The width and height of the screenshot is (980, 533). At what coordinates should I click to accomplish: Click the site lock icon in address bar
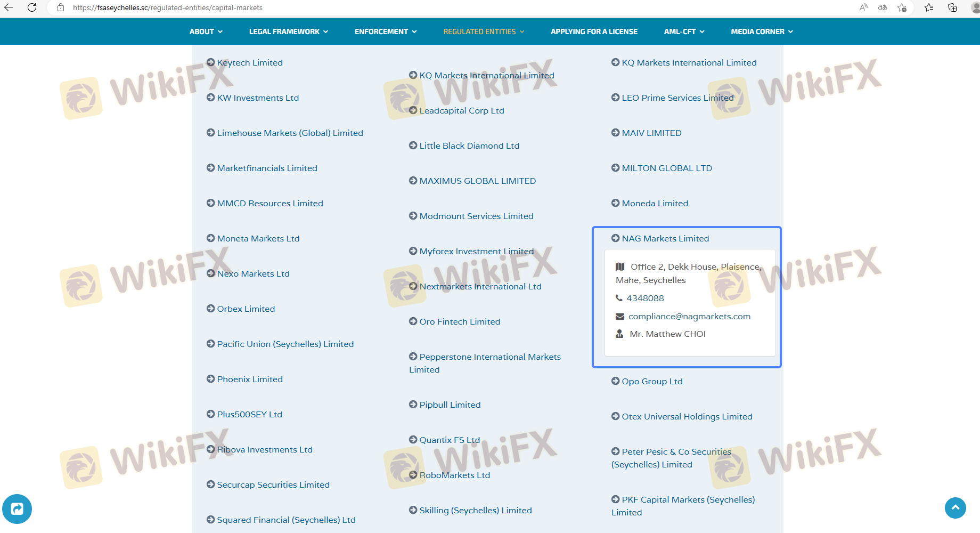tap(61, 7)
